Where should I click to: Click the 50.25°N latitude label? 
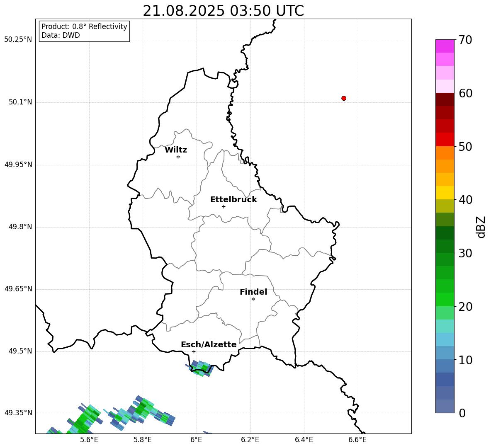tap(18, 40)
